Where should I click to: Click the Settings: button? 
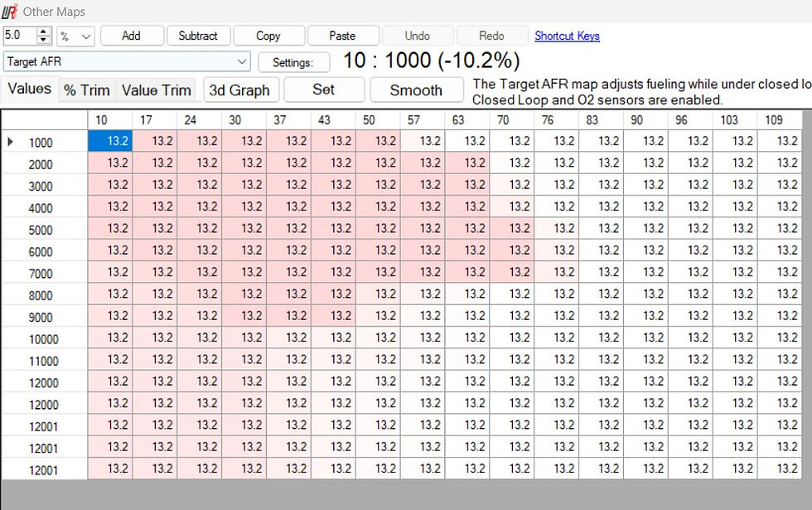point(293,63)
